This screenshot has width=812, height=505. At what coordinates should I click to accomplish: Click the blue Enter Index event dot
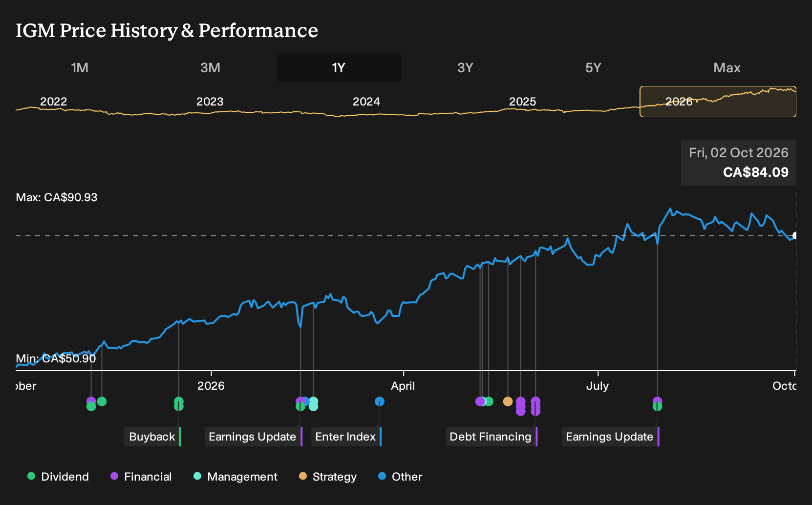pyautogui.click(x=380, y=401)
